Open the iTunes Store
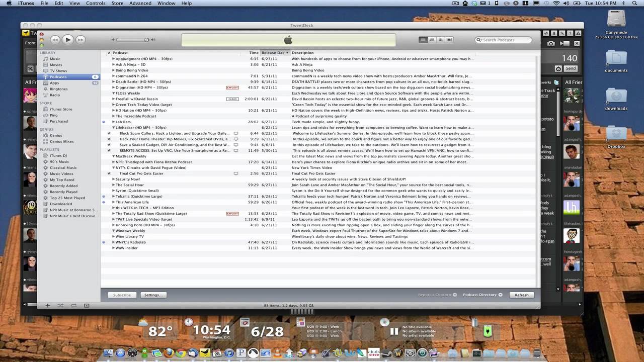The height and width of the screenshot is (362, 644). (61, 109)
